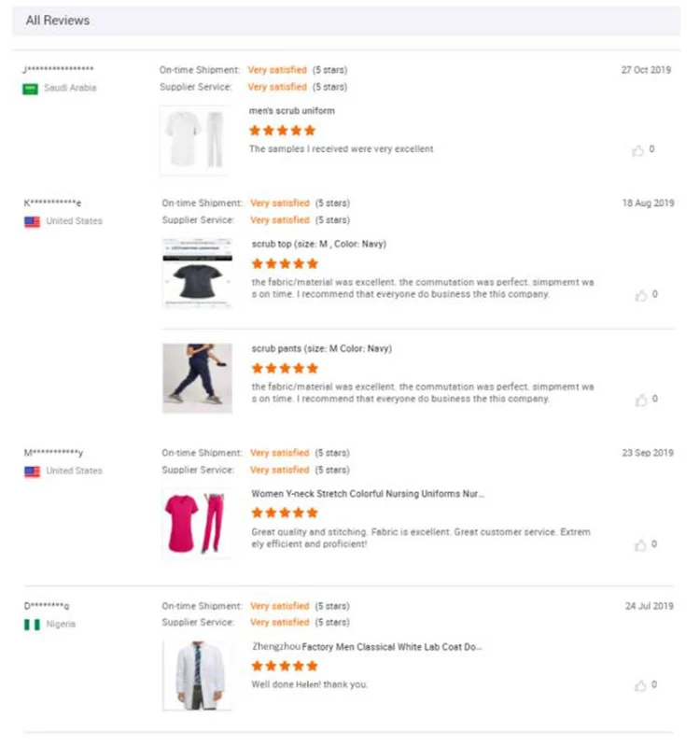Screen dimensions: 700x746
Task: Click thumbs-up on Women Y-neck Nursing Uniforms review
Action: pos(641,545)
